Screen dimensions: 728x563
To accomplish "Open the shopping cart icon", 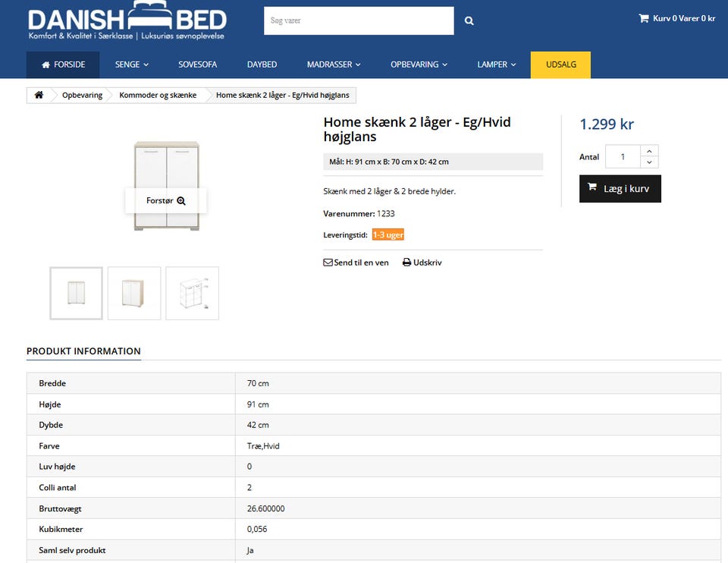I will coord(644,18).
